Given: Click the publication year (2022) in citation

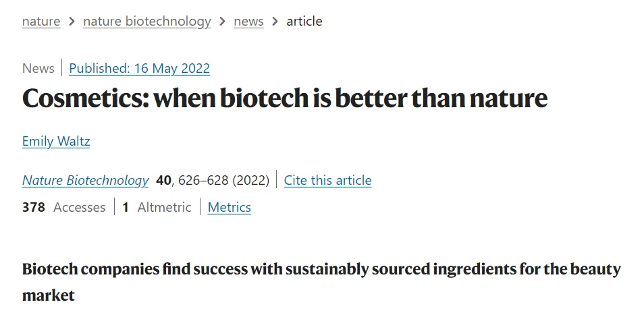Looking at the screenshot, I should 251,180.
